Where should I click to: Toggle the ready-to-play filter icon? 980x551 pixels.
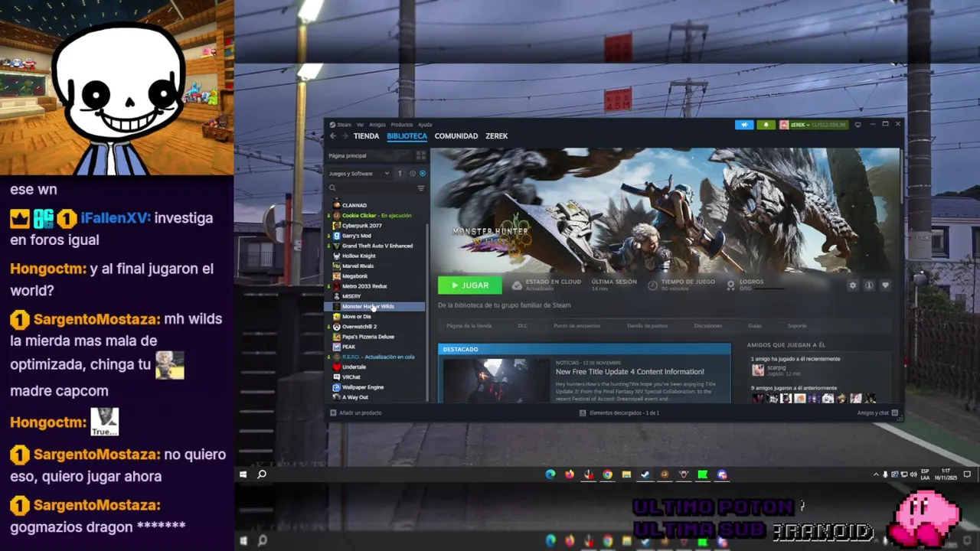(422, 174)
